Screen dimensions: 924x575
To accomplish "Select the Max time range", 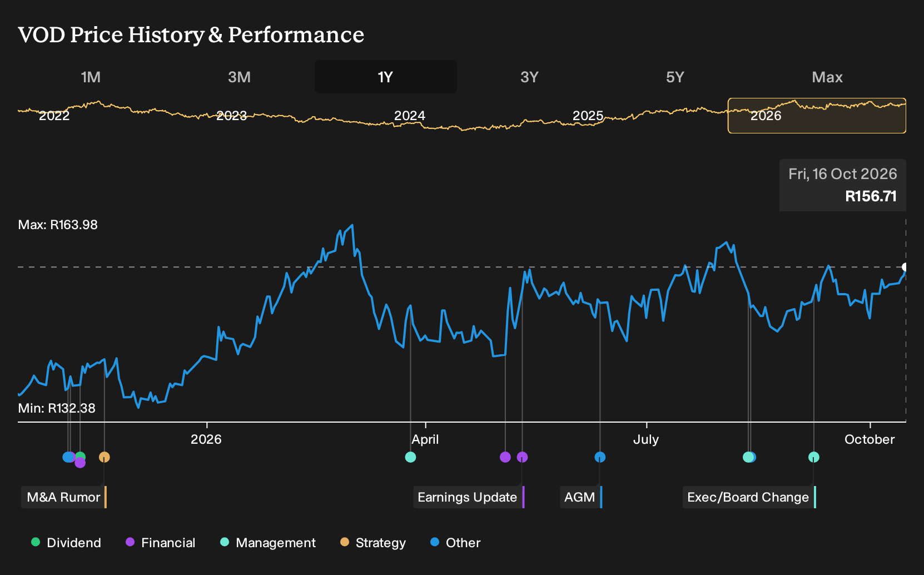I will (x=827, y=77).
